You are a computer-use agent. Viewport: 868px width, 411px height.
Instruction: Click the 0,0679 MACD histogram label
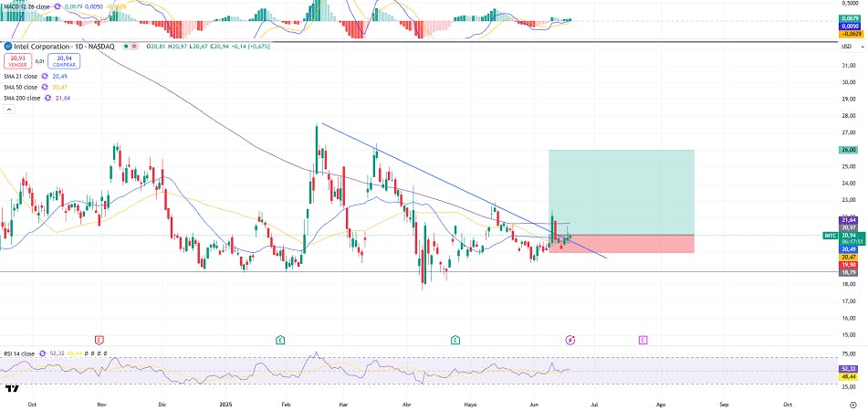(x=852, y=19)
